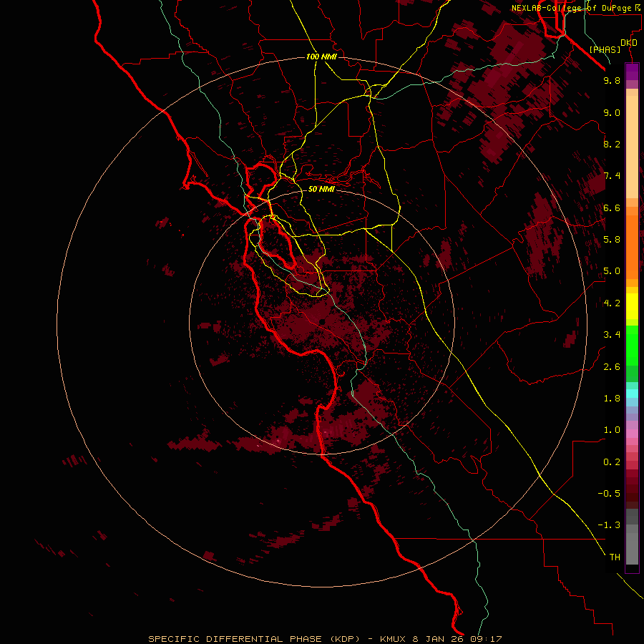Click the DKD product label
The image size is (644, 644).
point(628,43)
